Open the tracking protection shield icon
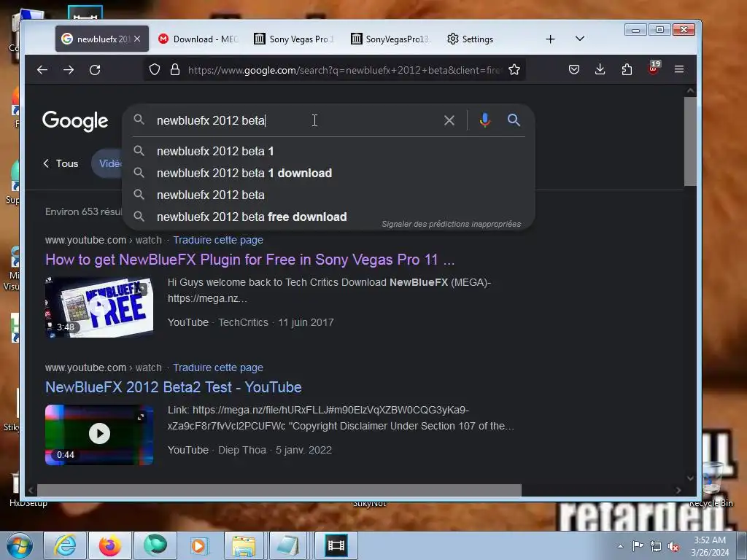The image size is (747, 560). (x=155, y=69)
